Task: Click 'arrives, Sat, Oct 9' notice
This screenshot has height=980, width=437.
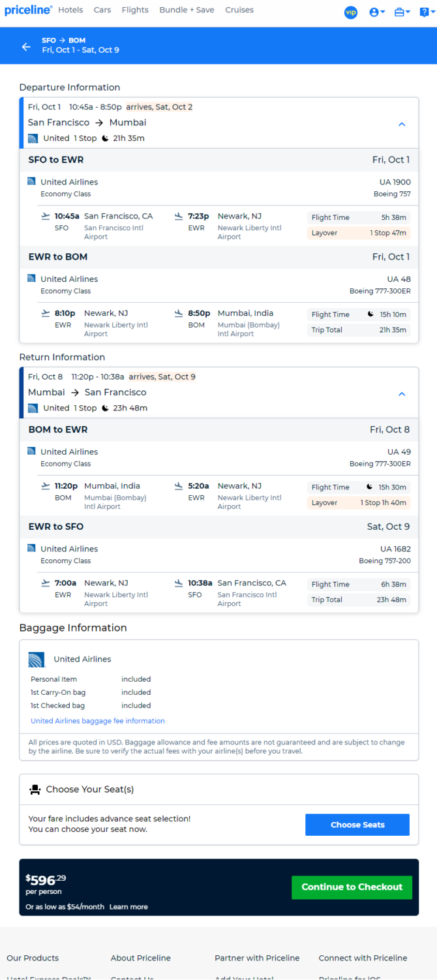Action: 162,377
